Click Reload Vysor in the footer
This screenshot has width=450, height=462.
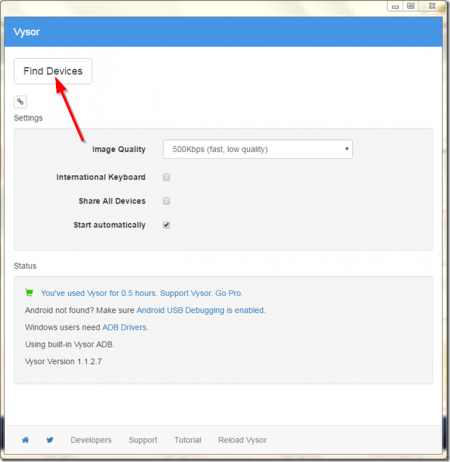(x=242, y=440)
